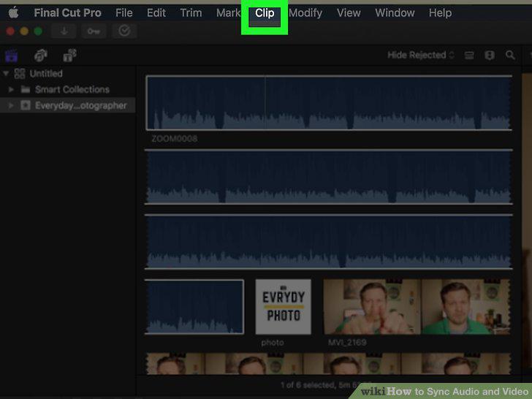Select the Everyday...otographer event

[x=80, y=105]
